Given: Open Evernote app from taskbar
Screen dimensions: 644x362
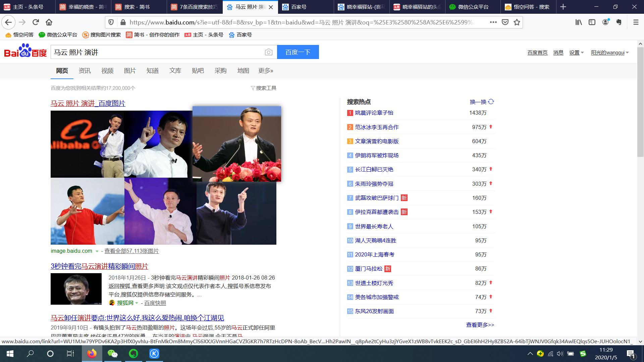Looking at the screenshot, I should [133, 354].
